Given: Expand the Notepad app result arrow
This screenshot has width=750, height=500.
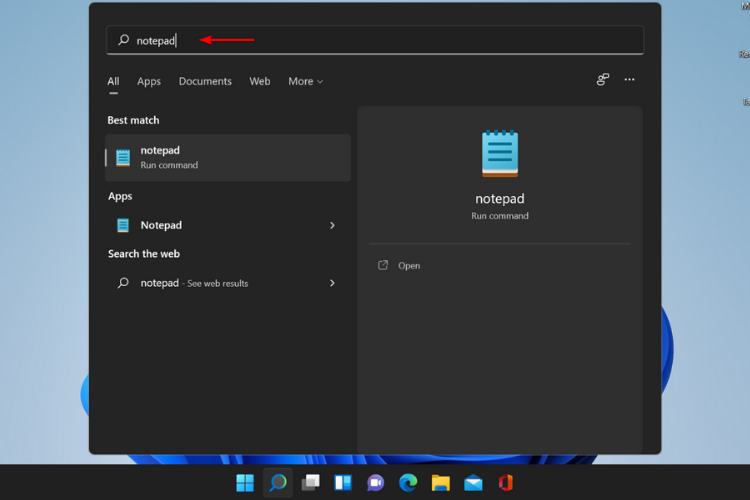Looking at the screenshot, I should coord(332,226).
